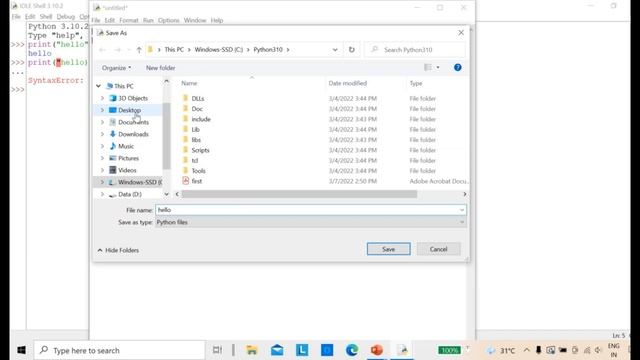
Task: Open the File name history dropdown arrow
Action: (x=462, y=210)
